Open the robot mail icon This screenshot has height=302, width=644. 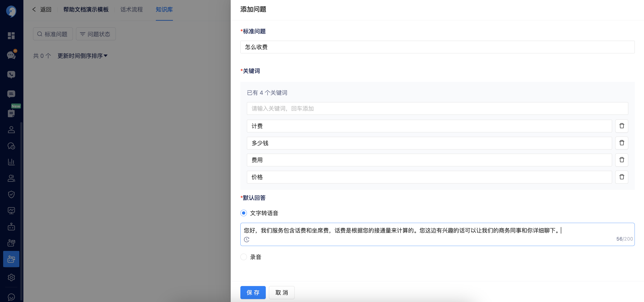coord(11,243)
